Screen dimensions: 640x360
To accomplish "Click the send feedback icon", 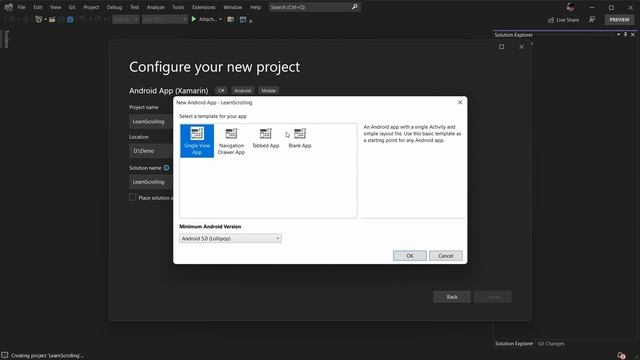I will (x=592, y=20).
